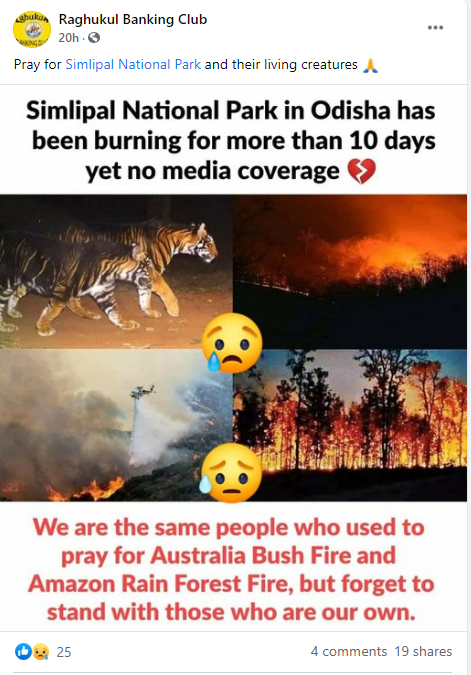The image size is (471, 675).
Task: Click the public globe audience icon
Action: (94, 38)
